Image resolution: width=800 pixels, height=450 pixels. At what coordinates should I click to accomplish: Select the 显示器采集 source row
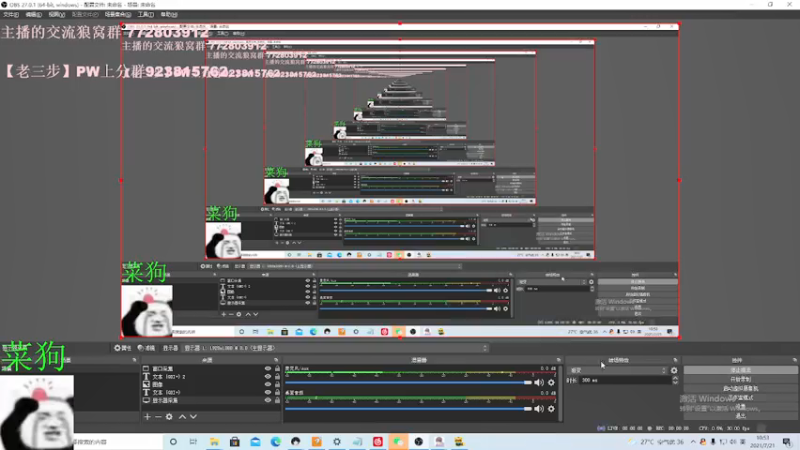212,401
